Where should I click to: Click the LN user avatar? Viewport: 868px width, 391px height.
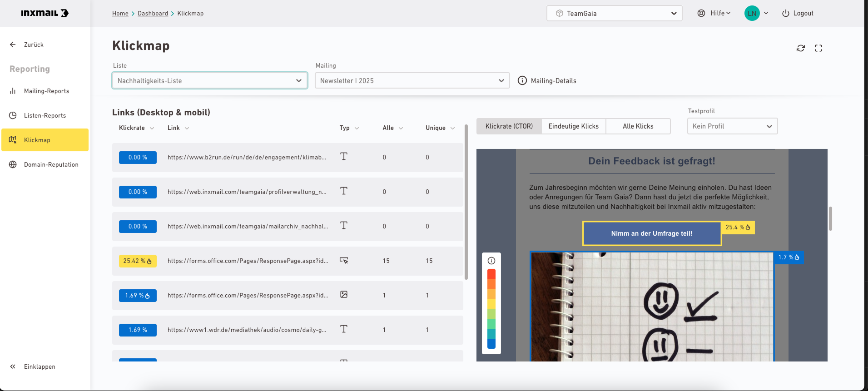pyautogui.click(x=752, y=13)
